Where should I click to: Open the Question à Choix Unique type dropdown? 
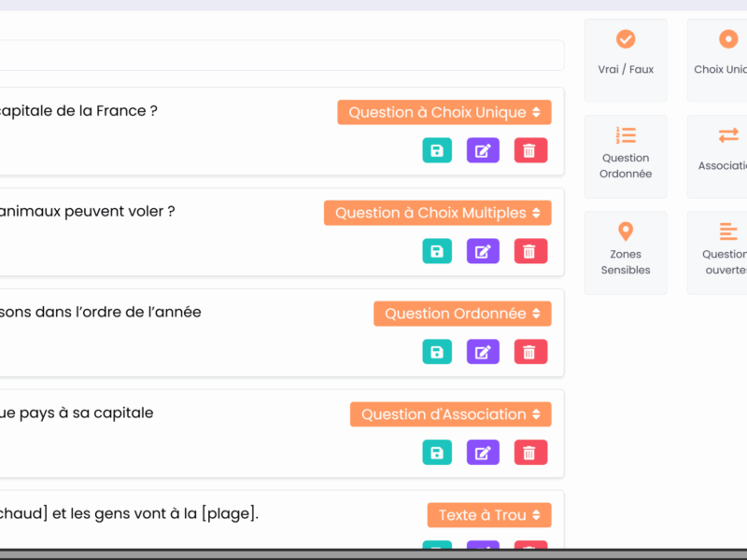pos(444,111)
